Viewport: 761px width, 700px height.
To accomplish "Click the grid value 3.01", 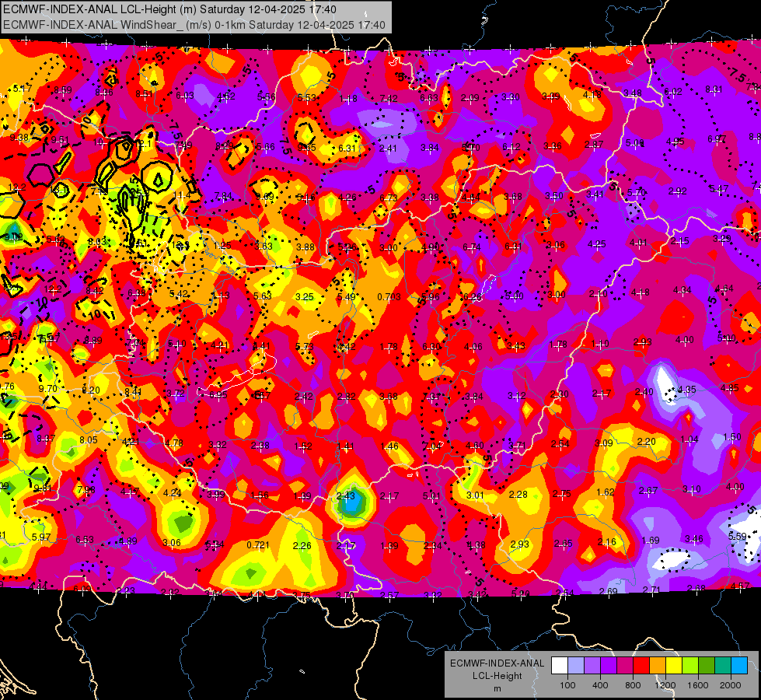I will (x=475, y=495).
